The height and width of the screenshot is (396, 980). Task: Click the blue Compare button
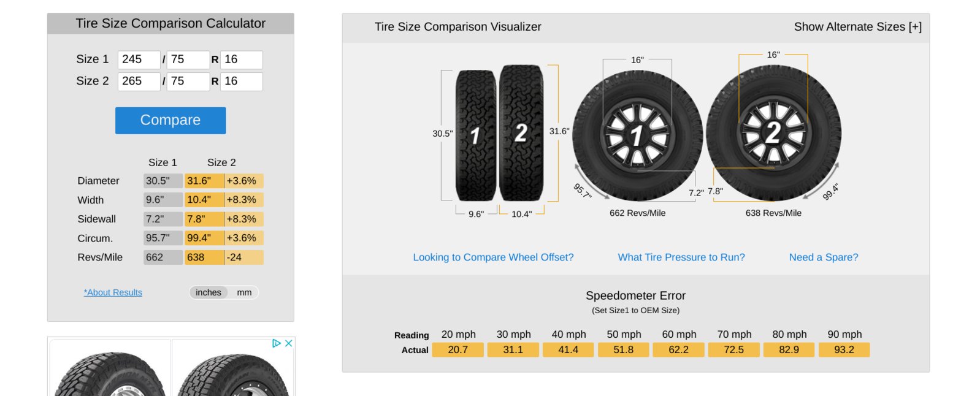170,120
